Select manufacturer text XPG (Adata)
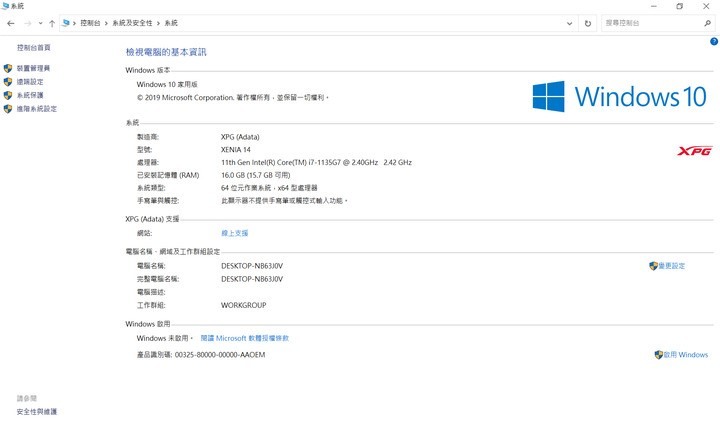This screenshot has height=427, width=720. (240, 137)
